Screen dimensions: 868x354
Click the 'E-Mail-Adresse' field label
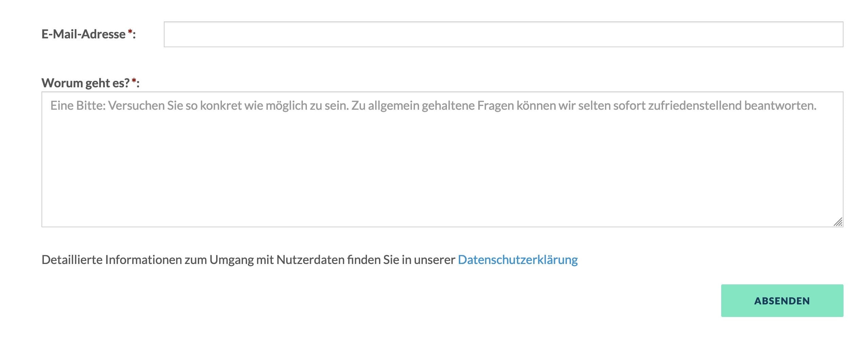pyautogui.click(x=83, y=34)
